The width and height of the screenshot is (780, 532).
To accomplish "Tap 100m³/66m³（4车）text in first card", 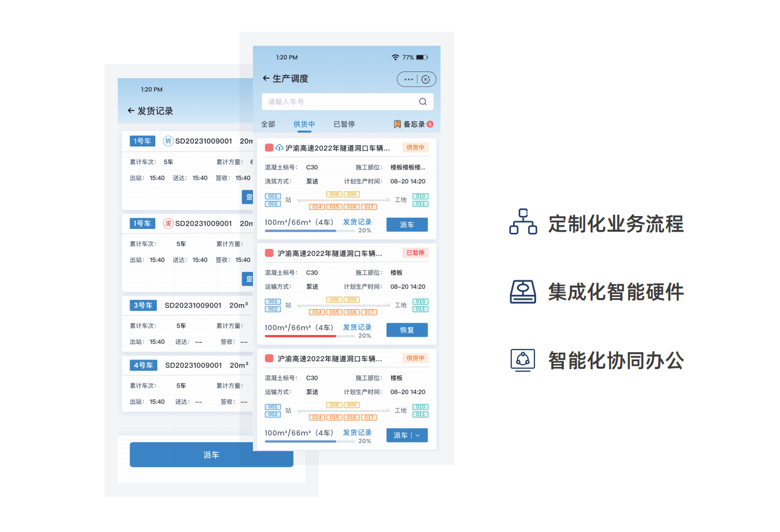I will 299,222.
